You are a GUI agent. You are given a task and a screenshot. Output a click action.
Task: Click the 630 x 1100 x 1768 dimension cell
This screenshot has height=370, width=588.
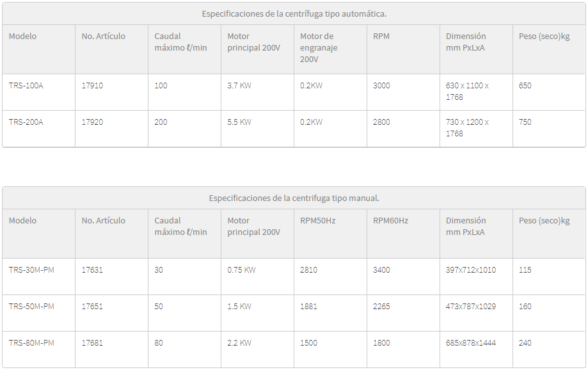(x=467, y=92)
